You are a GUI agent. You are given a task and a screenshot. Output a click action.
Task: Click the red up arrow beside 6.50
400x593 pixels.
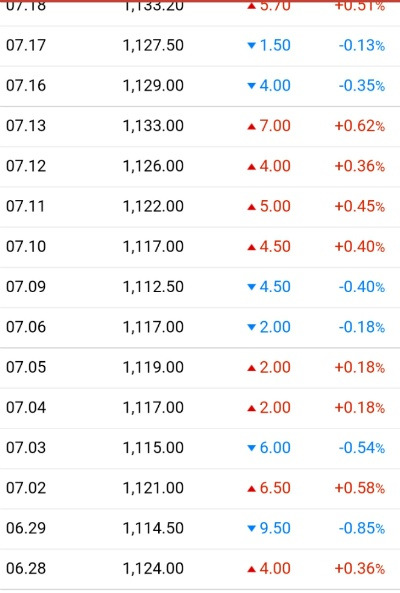(x=251, y=489)
